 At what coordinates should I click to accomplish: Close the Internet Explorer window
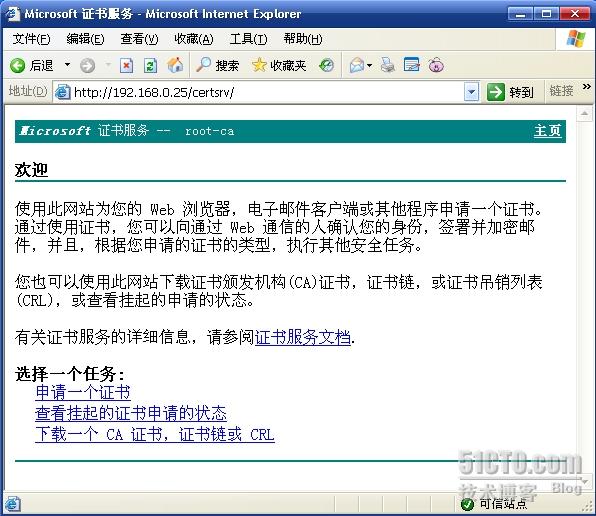point(574,14)
